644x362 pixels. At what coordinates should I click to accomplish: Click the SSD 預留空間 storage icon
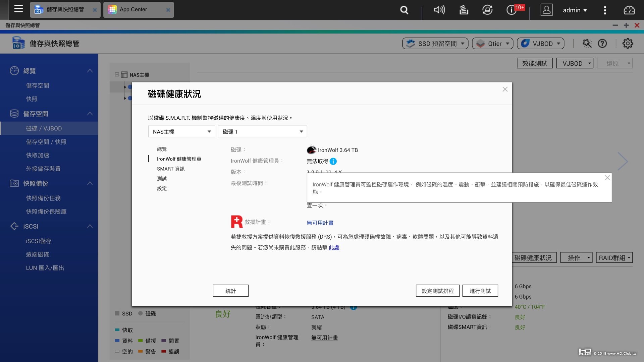(x=411, y=43)
